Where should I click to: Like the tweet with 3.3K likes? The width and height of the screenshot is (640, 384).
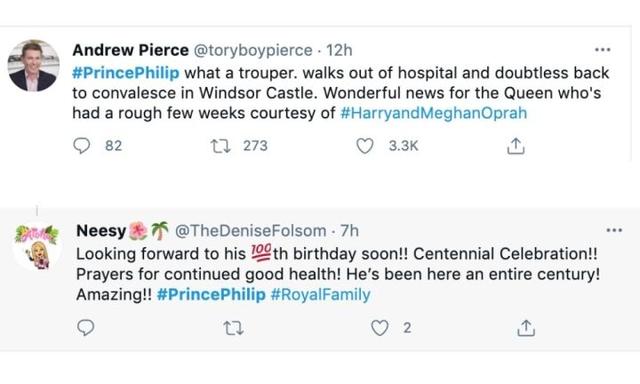tap(365, 146)
